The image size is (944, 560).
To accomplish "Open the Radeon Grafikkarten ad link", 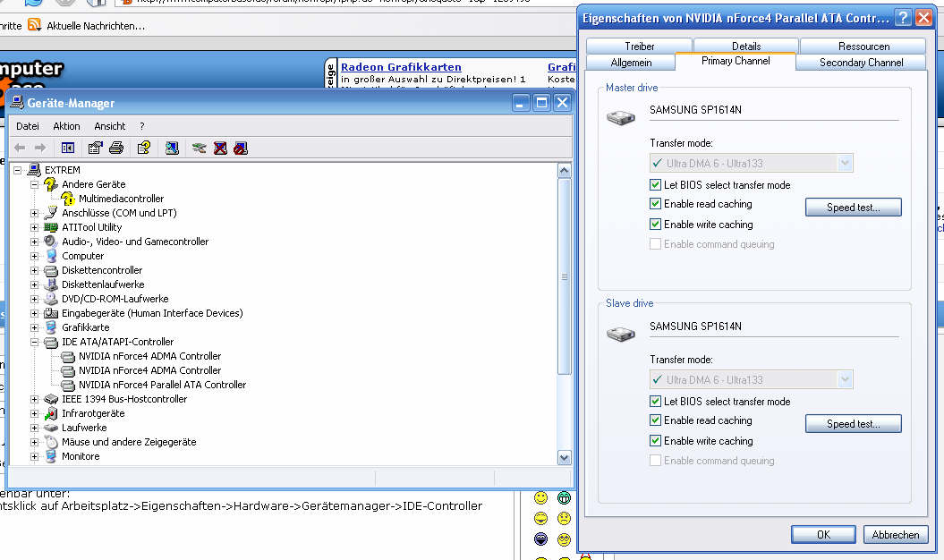I will (401, 67).
